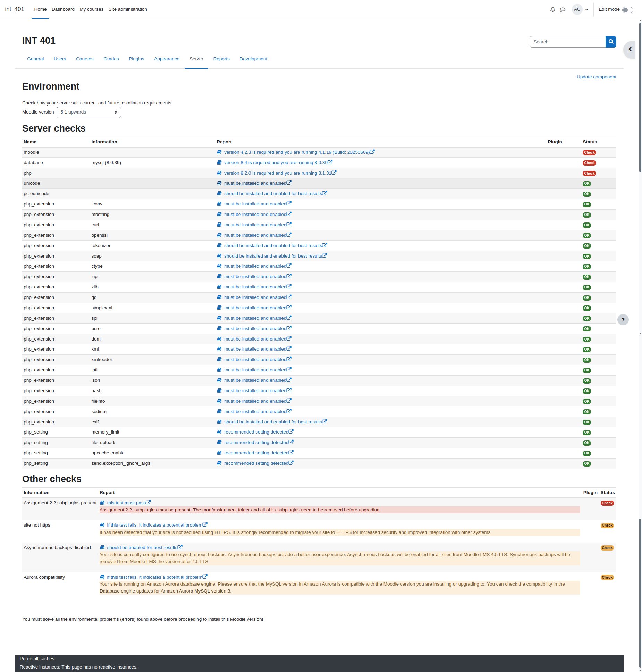
Task: Click the Update component link
Action: (x=596, y=77)
